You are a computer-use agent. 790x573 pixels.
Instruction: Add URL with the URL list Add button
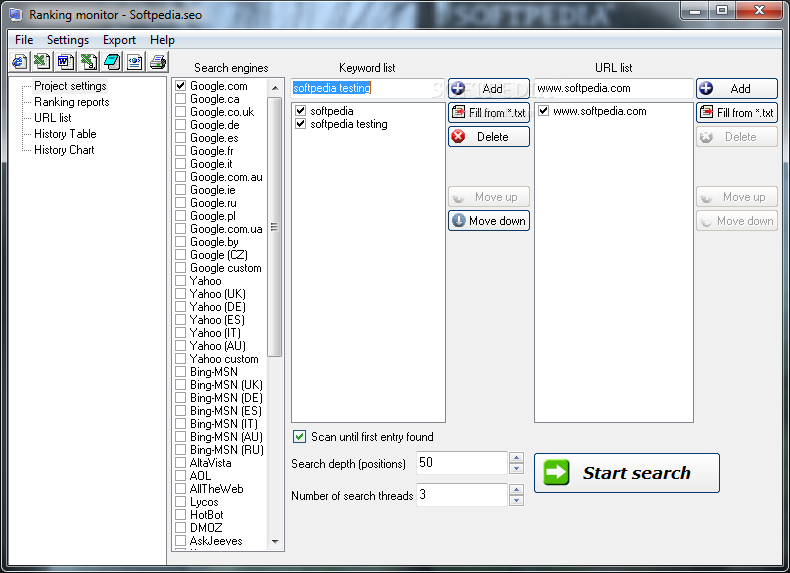pos(737,89)
